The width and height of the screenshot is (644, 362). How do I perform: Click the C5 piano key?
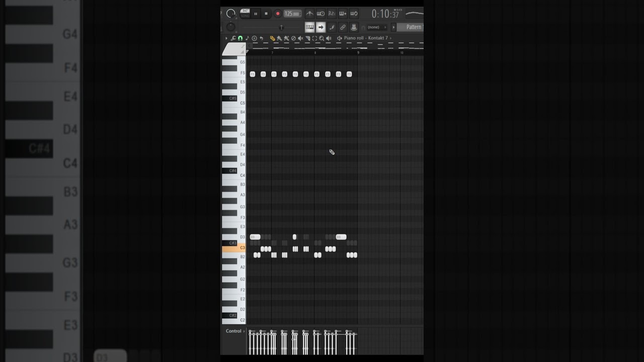point(233,103)
